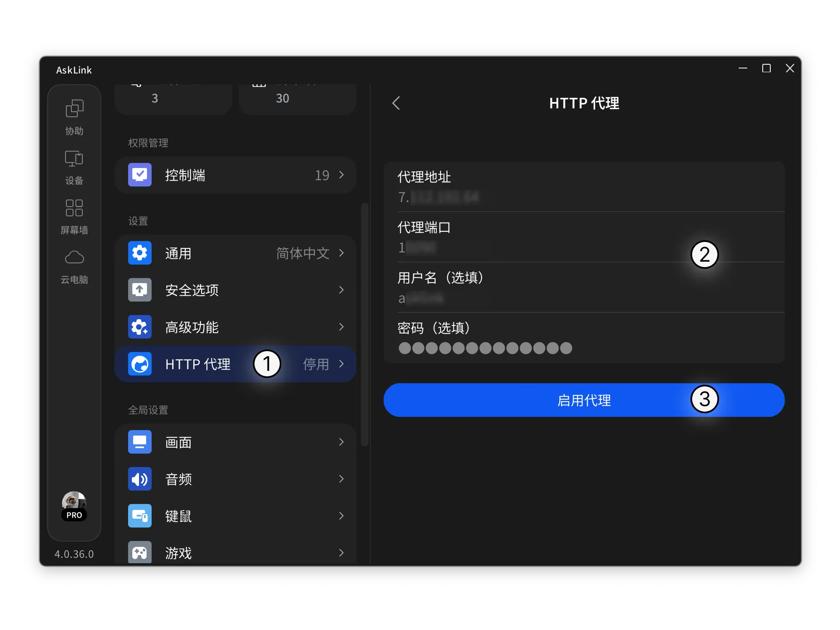Click the HTTP 代理 globe icon
840x630 pixels.
pyautogui.click(x=139, y=364)
